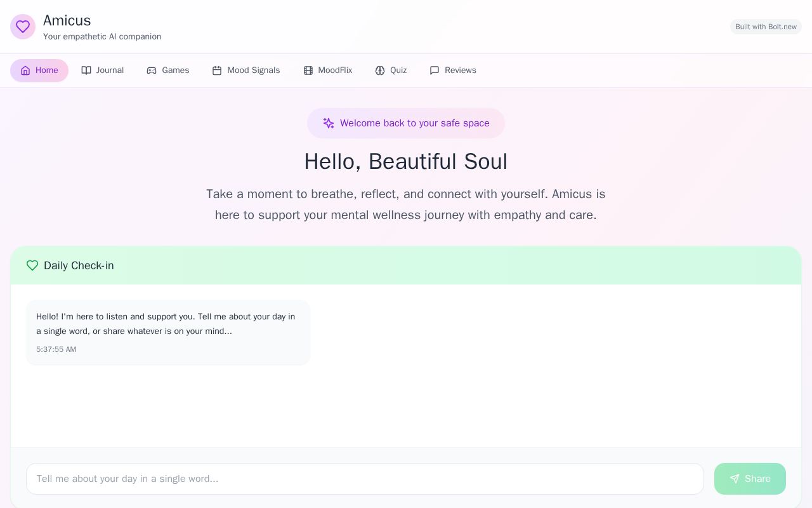Image resolution: width=812 pixels, height=508 pixels.
Task: Select the Home tab label
Action: (47, 70)
